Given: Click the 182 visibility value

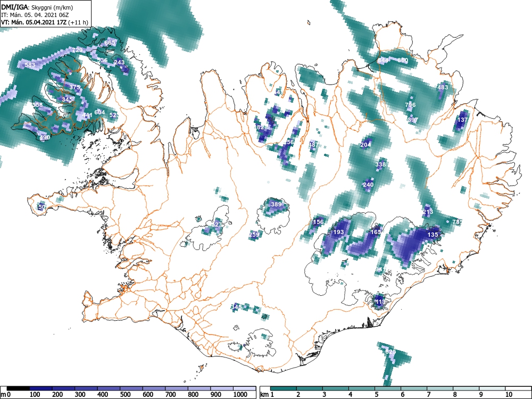Looking at the screenshot, I should pyautogui.click(x=259, y=127).
